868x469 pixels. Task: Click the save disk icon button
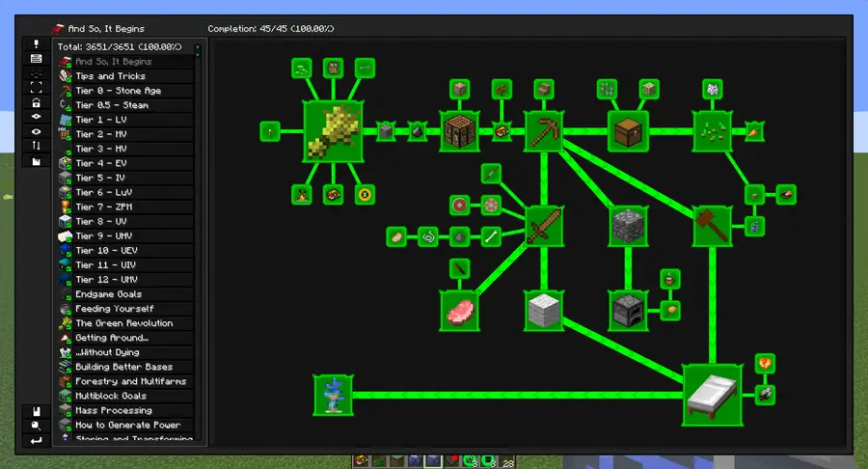click(36, 411)
